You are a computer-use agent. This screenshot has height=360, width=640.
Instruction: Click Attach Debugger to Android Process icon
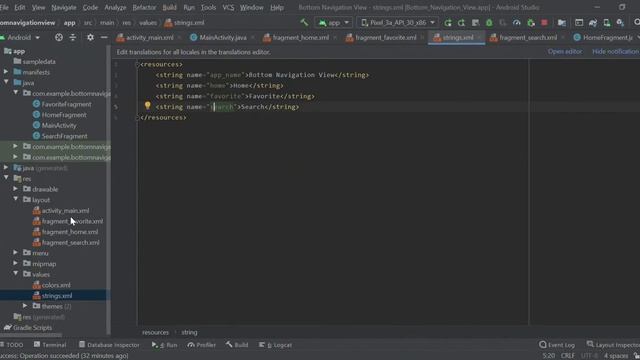(531, 23)
